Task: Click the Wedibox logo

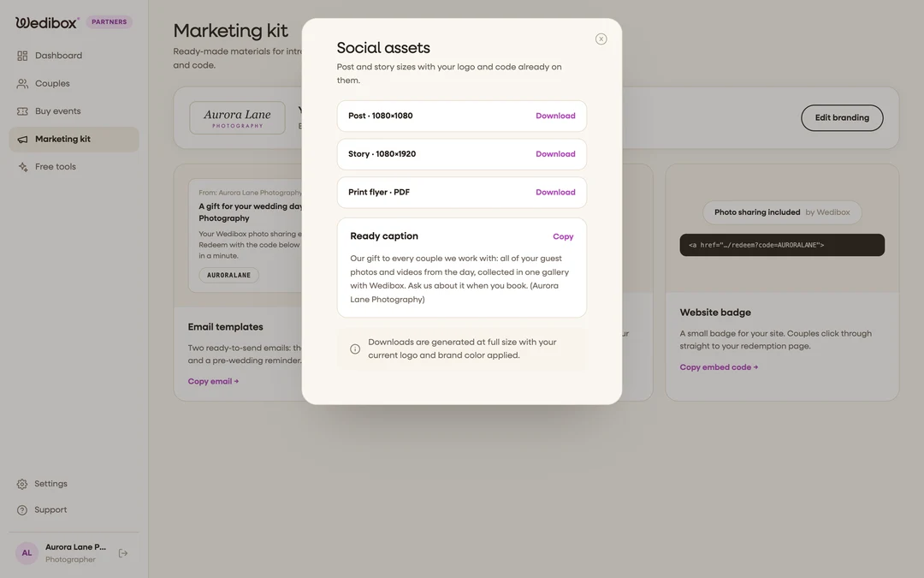Action: point(47,22)
